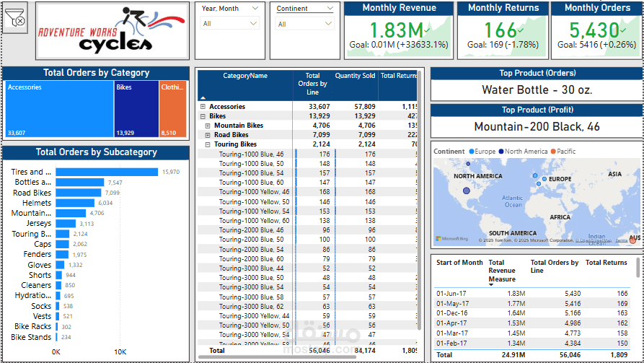
Task: Click the clear filters funnel icon
Action: coord(15,17)
